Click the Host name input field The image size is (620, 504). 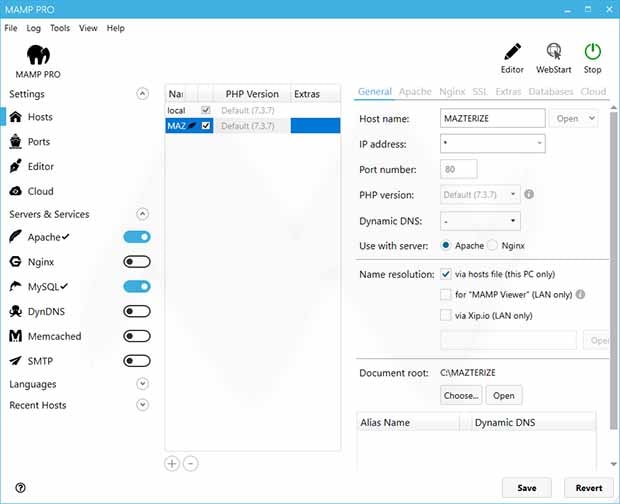point(492,119)
